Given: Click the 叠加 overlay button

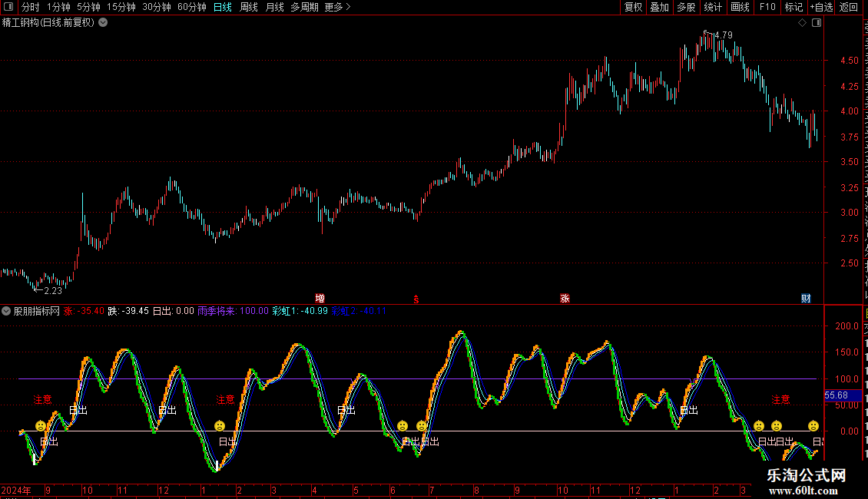Looking at the screenshot, I should [x=659, y=7].
